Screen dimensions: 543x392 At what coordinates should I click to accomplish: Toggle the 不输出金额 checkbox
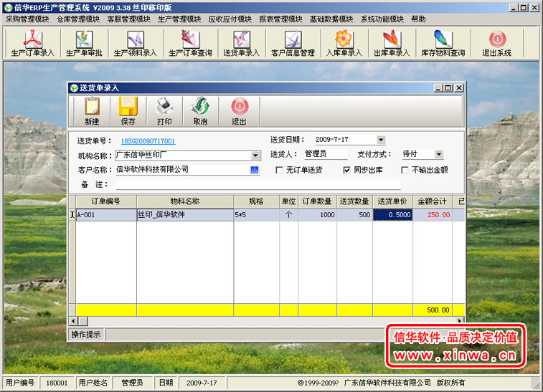coord(405,170)
